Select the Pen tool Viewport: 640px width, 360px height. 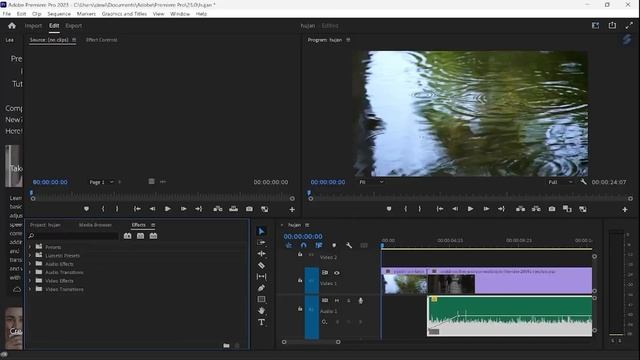261,288
